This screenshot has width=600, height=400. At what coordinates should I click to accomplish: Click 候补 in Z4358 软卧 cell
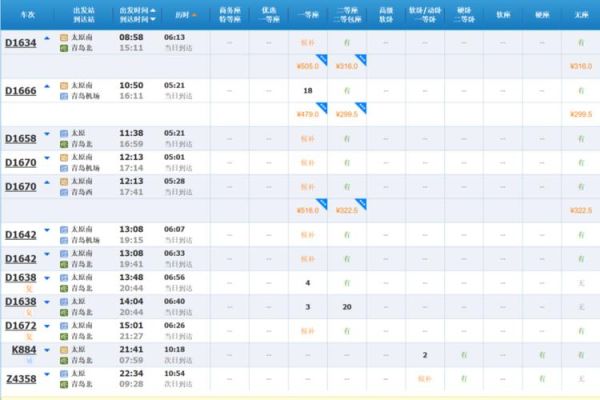pyautogui.click(x=425, y=379)
